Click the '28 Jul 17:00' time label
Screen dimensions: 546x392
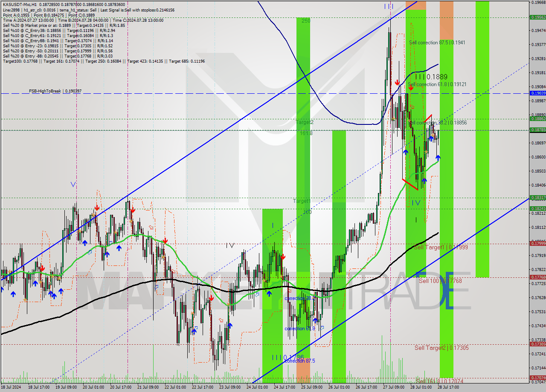[448, 388]
